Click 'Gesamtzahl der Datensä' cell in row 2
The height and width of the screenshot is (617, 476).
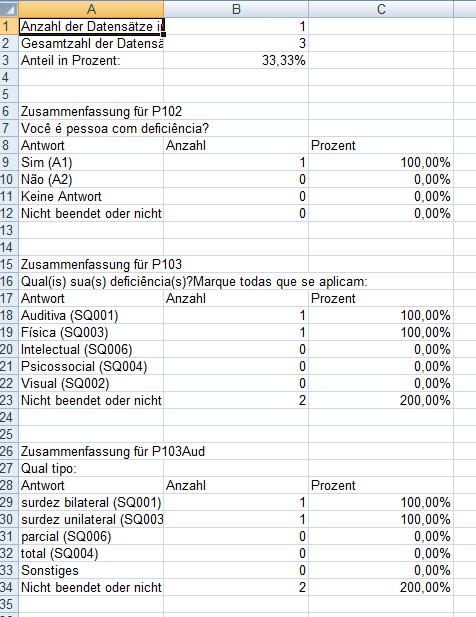(91, 43)
